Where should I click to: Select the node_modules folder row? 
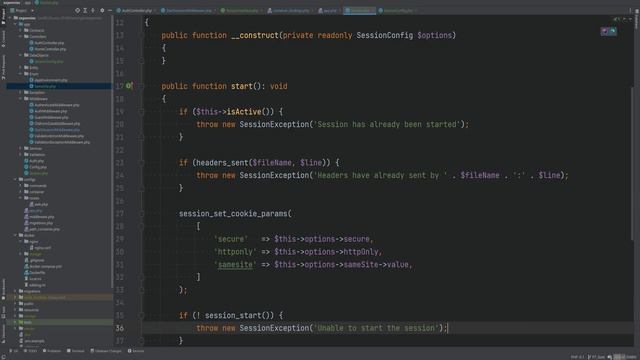pyautogui.click(x=60, y=297)
